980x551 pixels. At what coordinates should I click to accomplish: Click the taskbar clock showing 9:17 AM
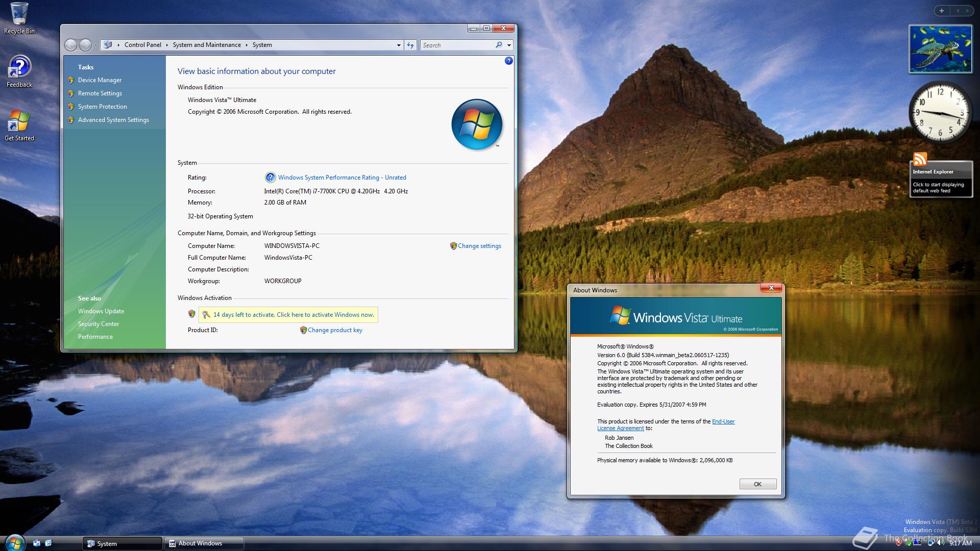coord(960,543)
